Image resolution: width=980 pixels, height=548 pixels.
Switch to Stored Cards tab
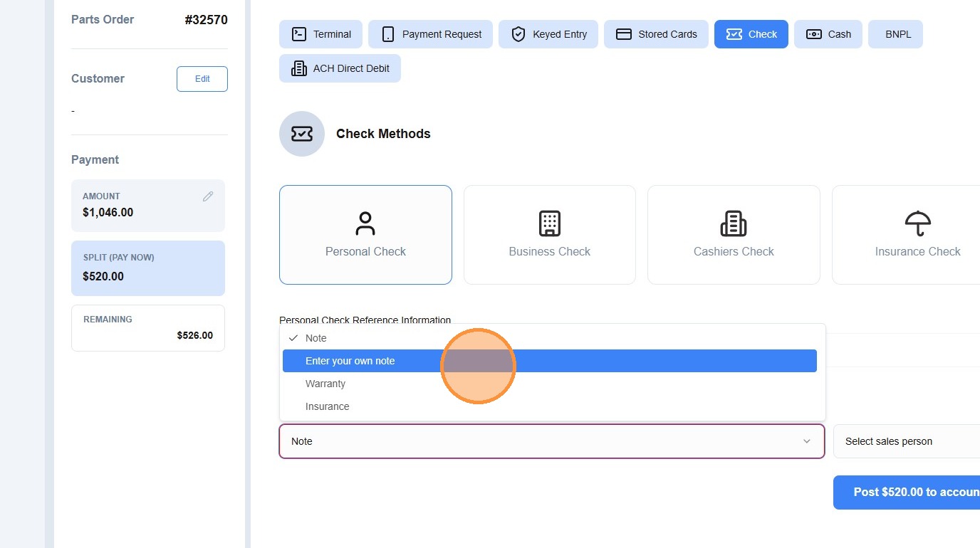(656, 34)
